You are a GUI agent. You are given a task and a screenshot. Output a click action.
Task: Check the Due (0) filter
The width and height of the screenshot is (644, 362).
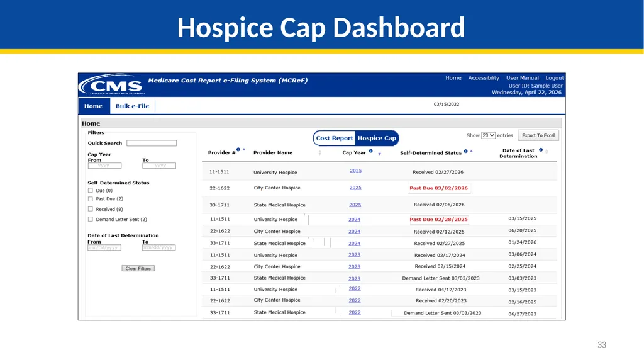point(91,191)
